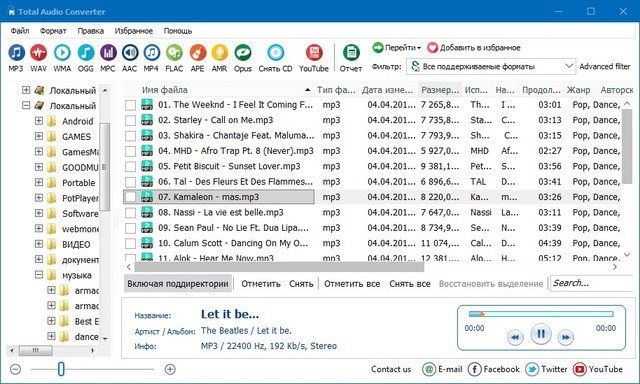Viewport: 640px width, 384px height.
Task: Convert to FLAC format icon
Action: tap(174, 53)
